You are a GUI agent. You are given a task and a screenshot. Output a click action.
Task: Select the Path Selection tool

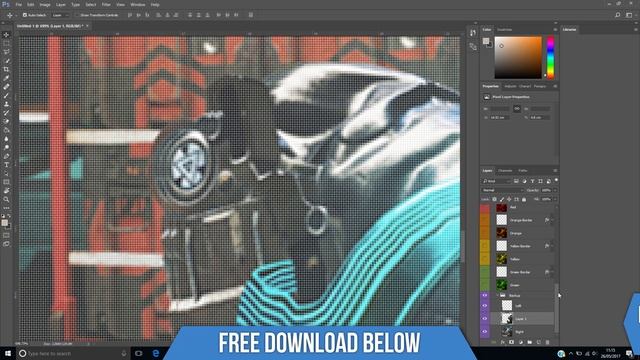click(x=6, y=173)
